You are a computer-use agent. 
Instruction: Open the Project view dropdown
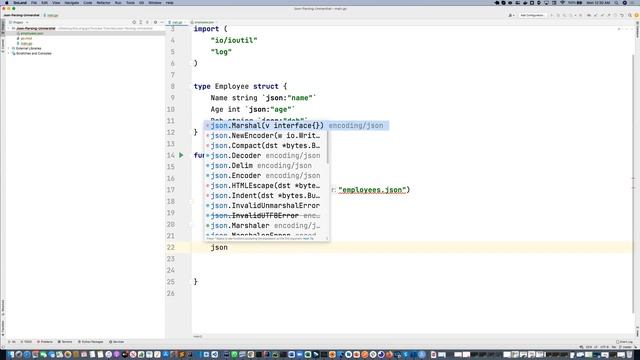pyautogui.click(x=18, y=22)
